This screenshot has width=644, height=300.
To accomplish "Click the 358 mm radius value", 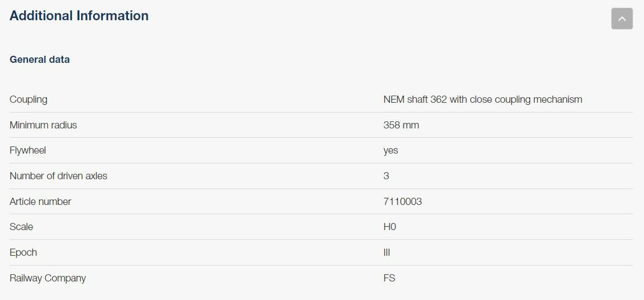I will tap(401, 125).
